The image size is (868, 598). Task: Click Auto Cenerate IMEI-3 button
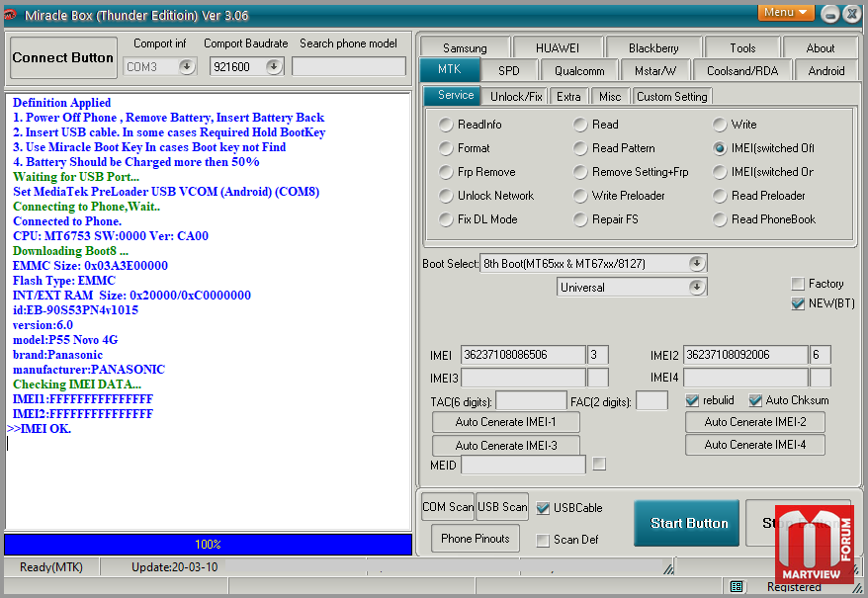point(506,445)
